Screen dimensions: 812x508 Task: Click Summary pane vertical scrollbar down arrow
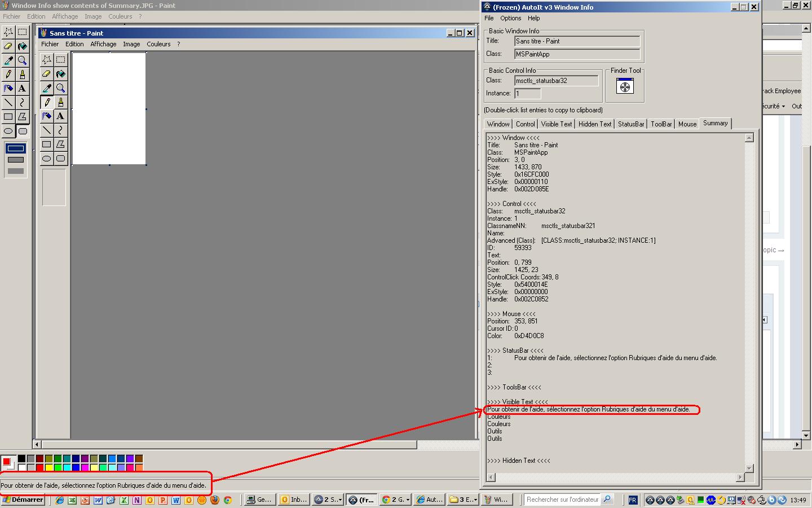pyautogui.click(x=749, y=468)
